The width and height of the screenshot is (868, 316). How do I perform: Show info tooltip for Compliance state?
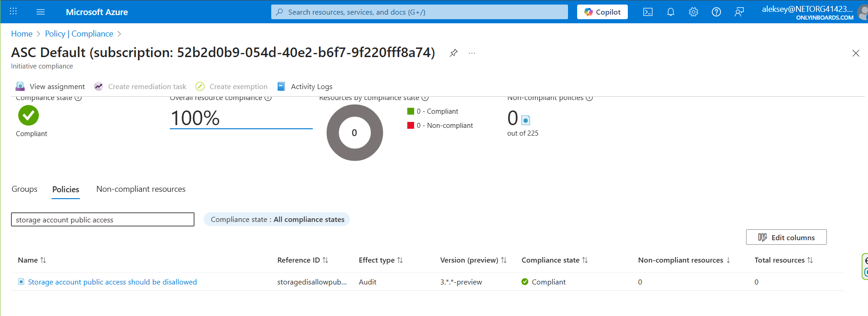pyautogui.click(x=78, y=98)
